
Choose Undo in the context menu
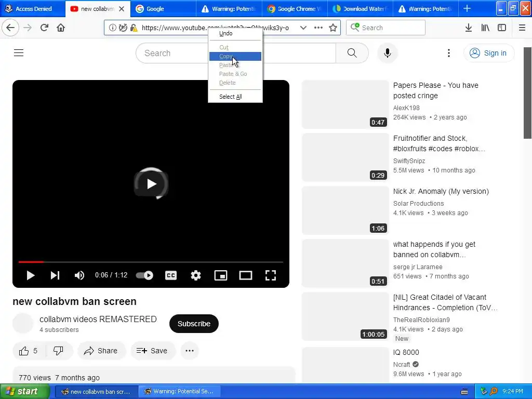pos(235,33)
